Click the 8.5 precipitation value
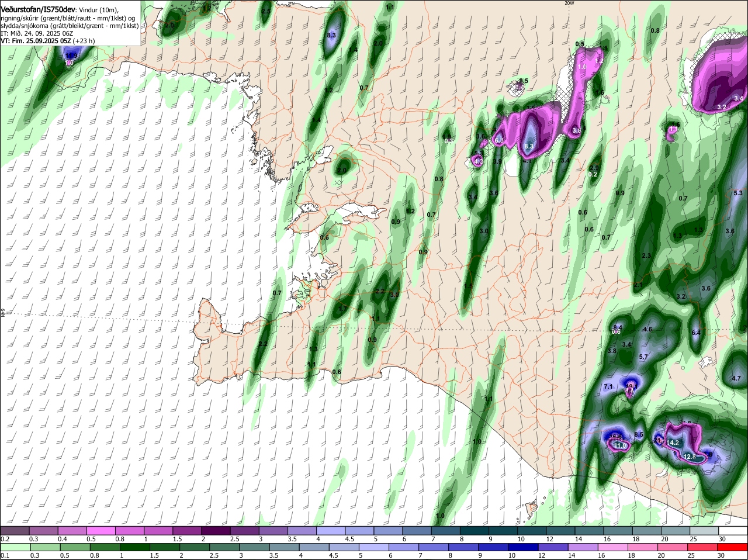The height and width of the screenshot is (560, 748). tap(639, 434)
